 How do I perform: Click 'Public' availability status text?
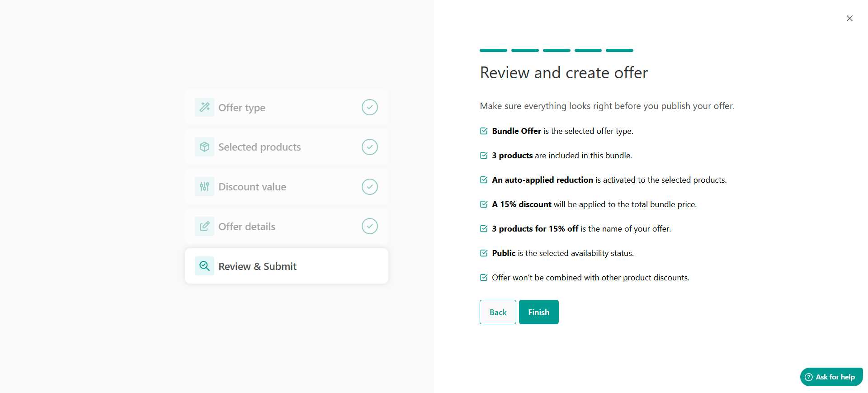(504, 253)
